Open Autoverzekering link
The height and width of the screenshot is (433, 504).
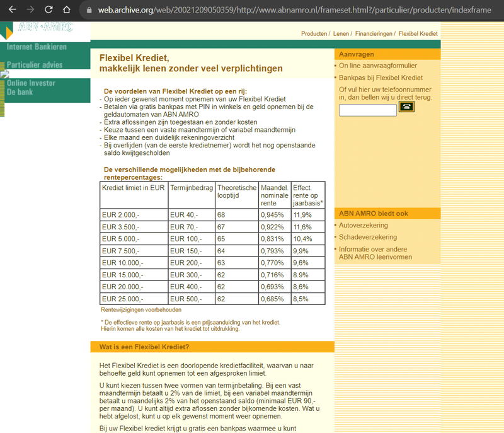tap(364, 226)
